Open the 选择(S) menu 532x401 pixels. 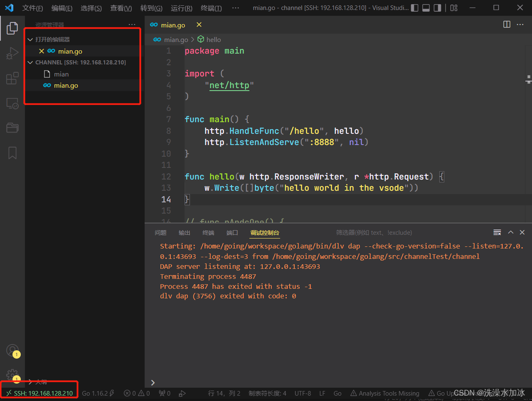coord(91,8)
